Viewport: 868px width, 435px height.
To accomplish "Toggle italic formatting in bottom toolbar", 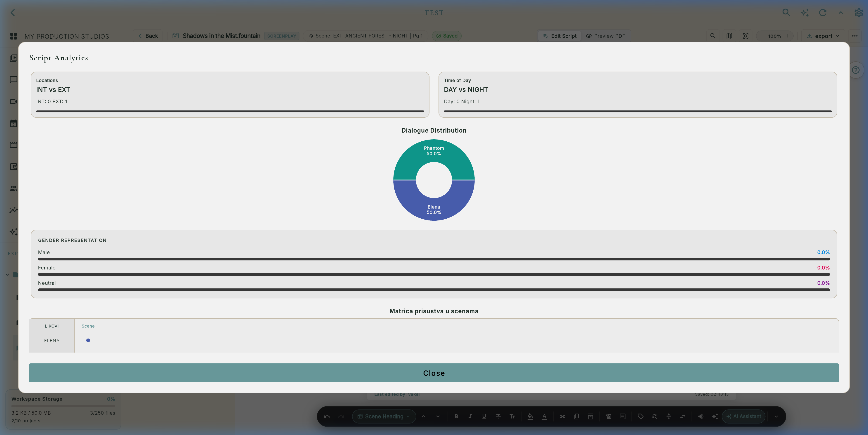I will 470,416.
